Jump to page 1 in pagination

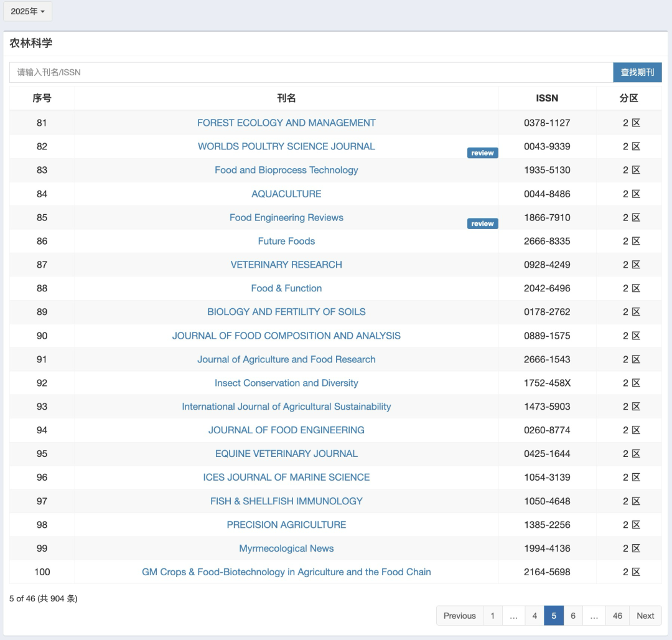click(492, 616)
